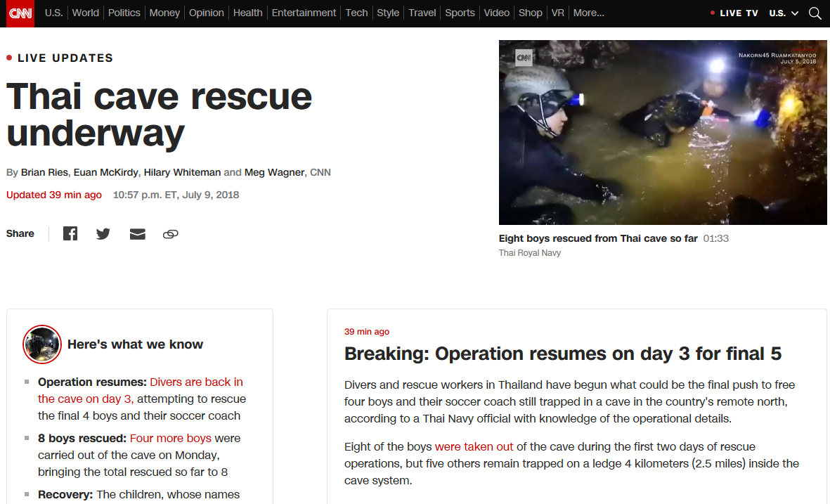Open the Style section
The width and height of the screenshot is (830, 504).
388,13
